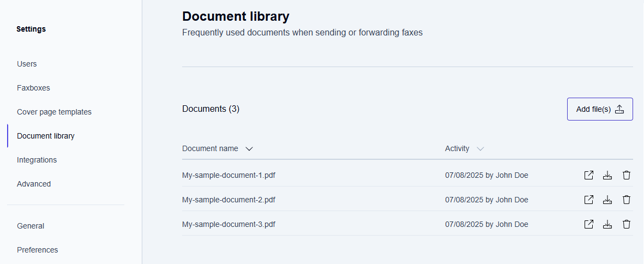Open My-sample-document-2.pdf externally
644x264 pixels.
[x=588, y=200]
